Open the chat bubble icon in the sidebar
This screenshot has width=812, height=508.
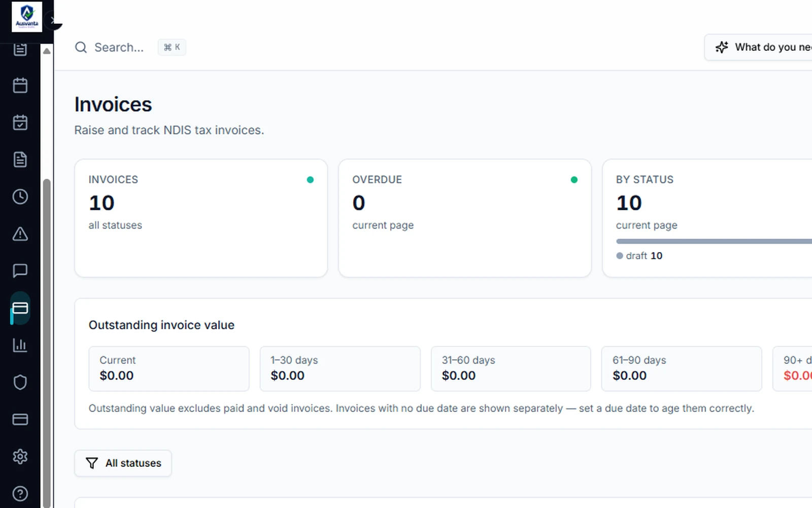(20, 271)
